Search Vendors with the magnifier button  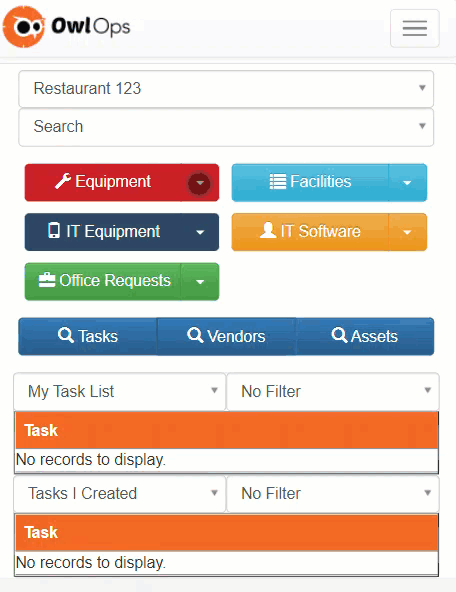(x=226, y=336)
